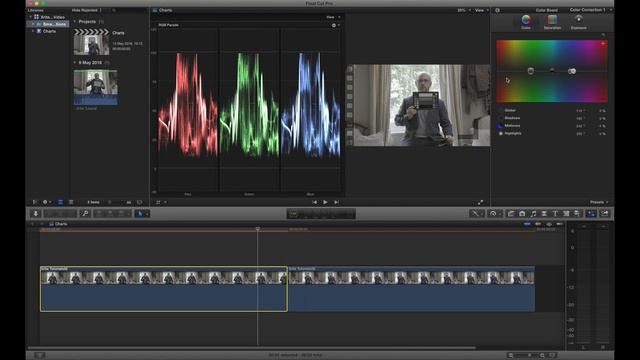
Task: Show or hide the Libraries sidebar
Action: tap(35, 202)
